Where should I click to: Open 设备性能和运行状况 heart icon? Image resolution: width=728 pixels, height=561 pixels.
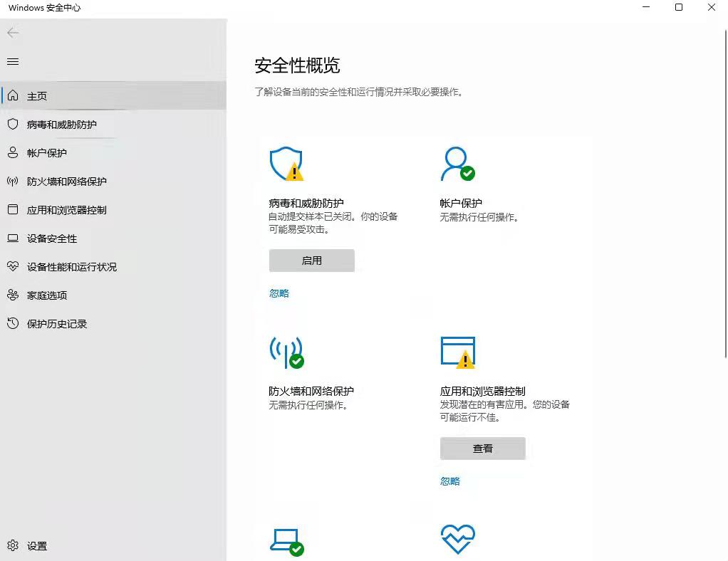tap(12, 267)
